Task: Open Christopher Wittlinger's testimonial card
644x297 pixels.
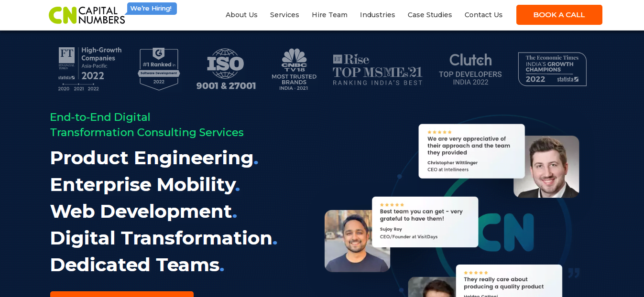Action: point(471,151)
